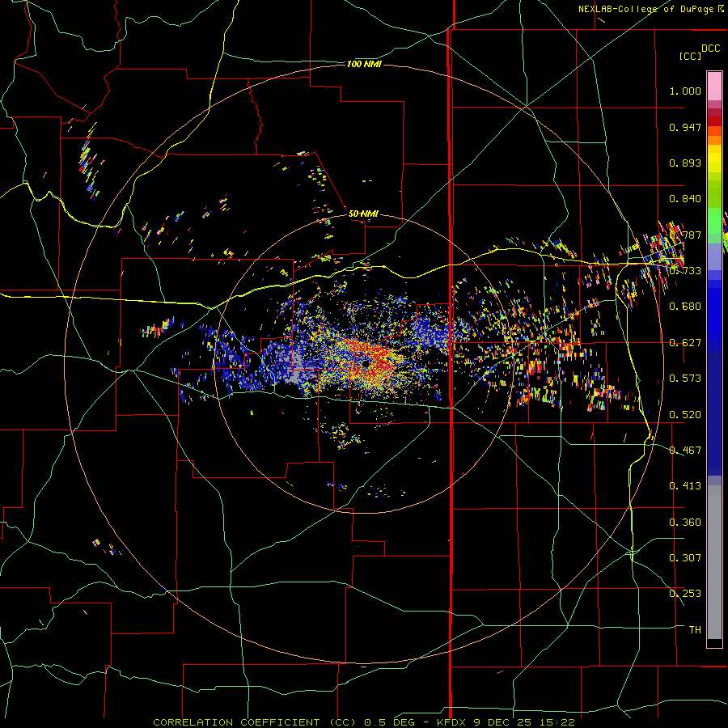Select the 0.733 scale value
Image resolution: width=728 pixels, height=728 pixels.
tap(685, 271)
